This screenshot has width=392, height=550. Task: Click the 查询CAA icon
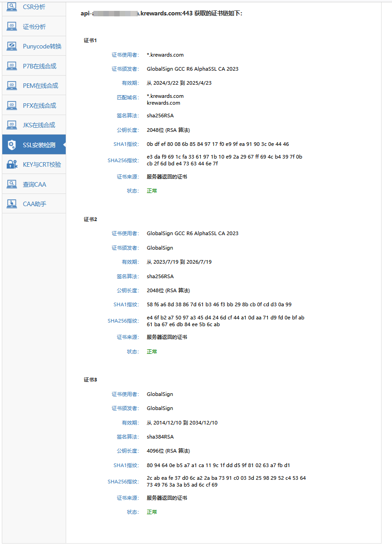[12, 184]
